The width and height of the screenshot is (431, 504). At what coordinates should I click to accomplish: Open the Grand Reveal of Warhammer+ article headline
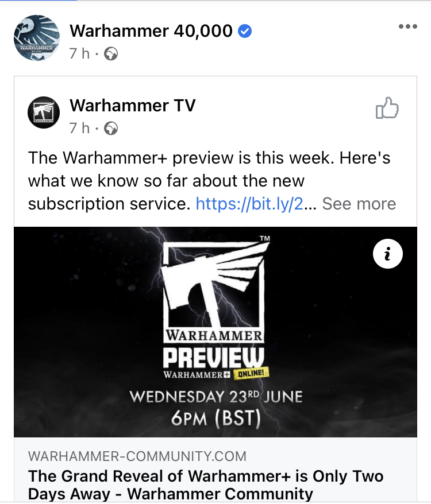206,484
